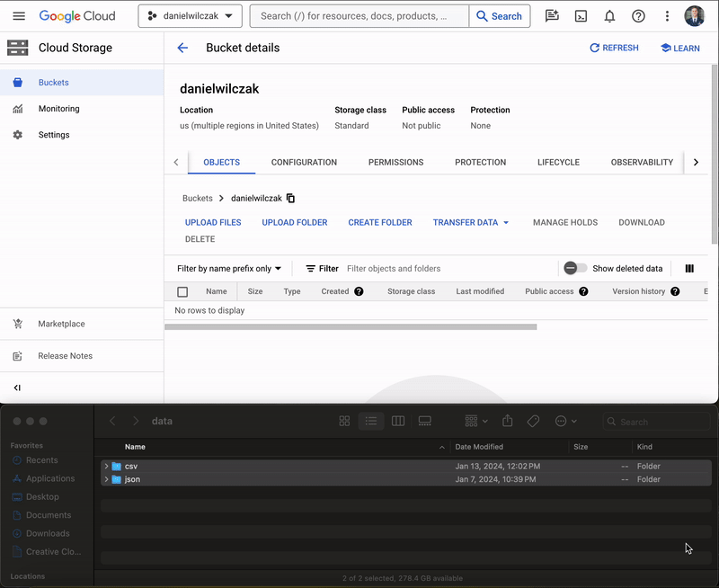
Task: Click the Filter button
Action: [x=323, y=268]
